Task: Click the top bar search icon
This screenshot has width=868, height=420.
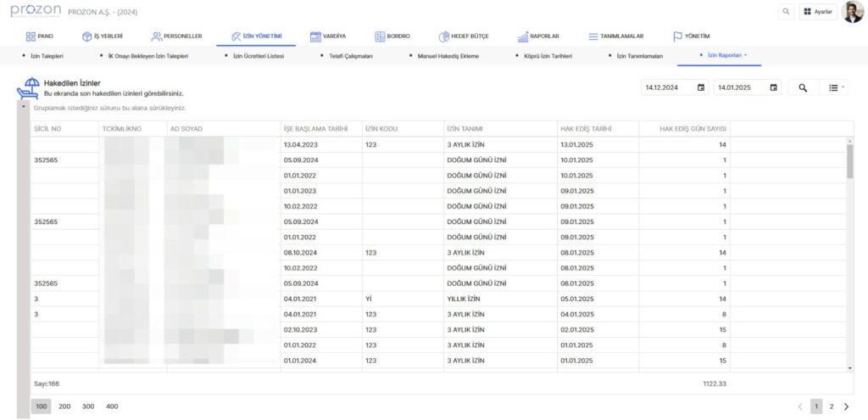Action: point(786,12)
